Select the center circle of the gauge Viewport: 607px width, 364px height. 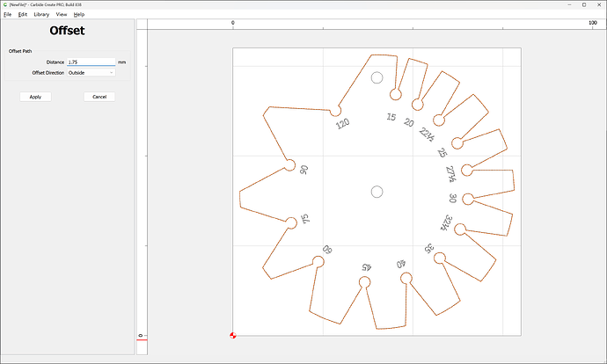(377, 192)
